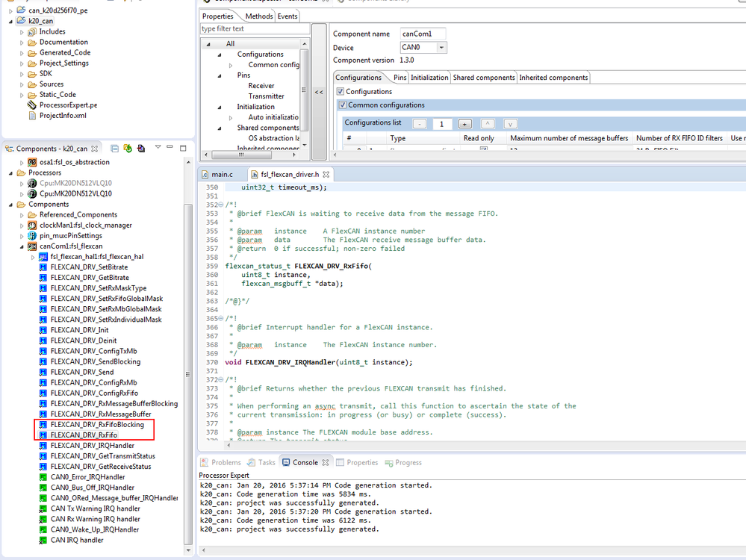
Task: Click the CAN0_Error_IRQHandler event icon
Action: click(43, 477)
